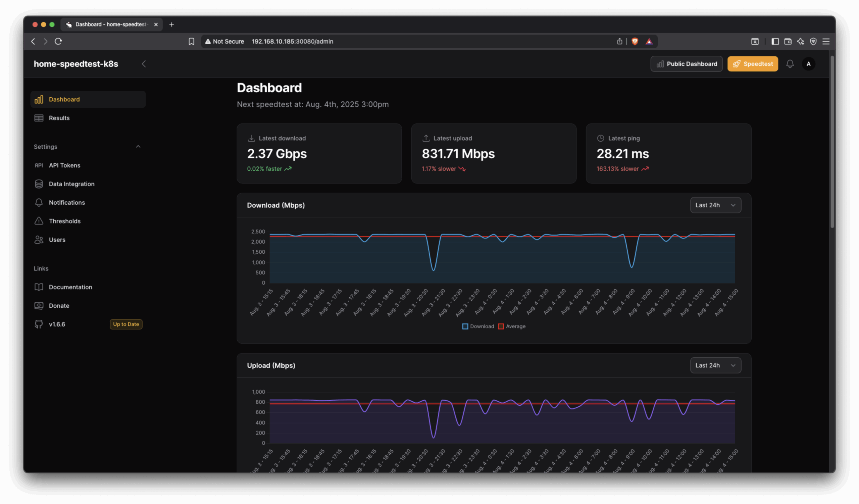The image size is (859, 504).
Task: Toggle the Download series in chart legend
Action: point(478,326)
